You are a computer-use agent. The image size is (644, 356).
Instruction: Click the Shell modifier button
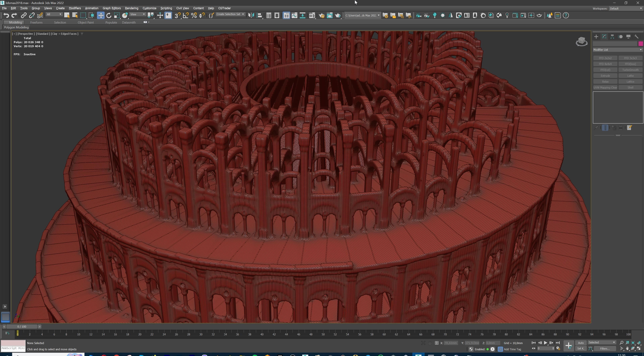click(x=630, y=88)
